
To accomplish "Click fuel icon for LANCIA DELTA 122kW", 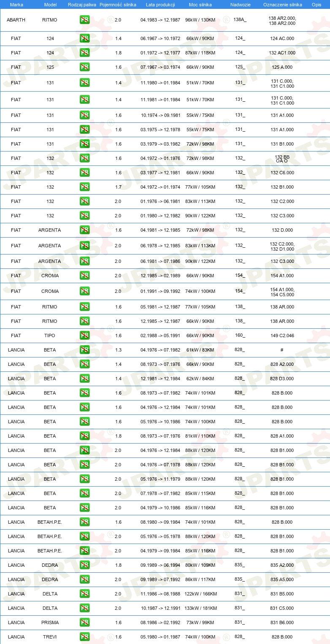I will 85,594.
